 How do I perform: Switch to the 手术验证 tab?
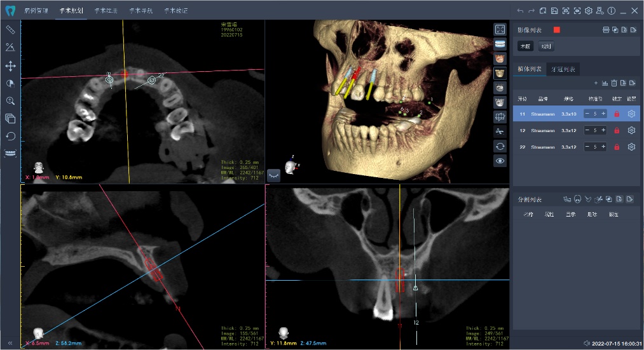click(x=176, y=11)
